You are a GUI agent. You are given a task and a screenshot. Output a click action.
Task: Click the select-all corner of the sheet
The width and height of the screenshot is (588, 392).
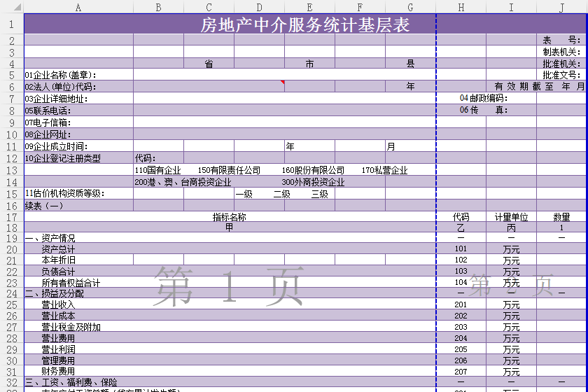click(11, 7)
